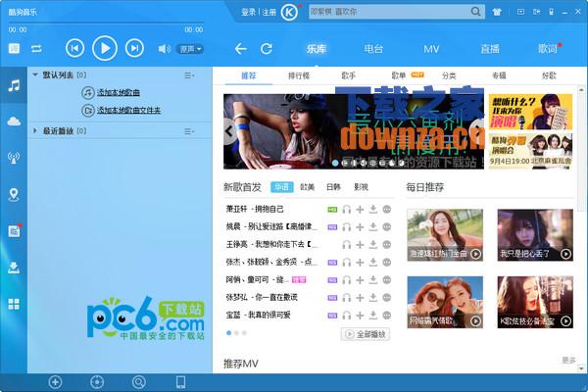Click the magnifier search icon

coord(476,12)
